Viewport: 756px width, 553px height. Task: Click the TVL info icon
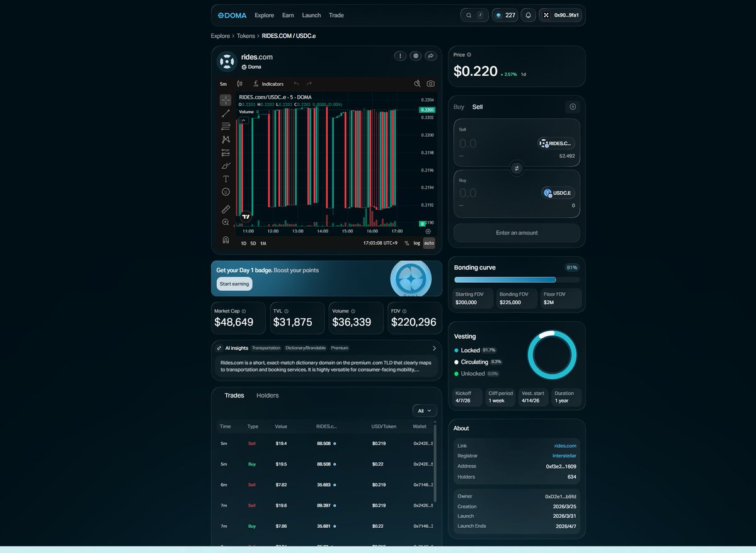pyautogui.click(x=286, y=311)
